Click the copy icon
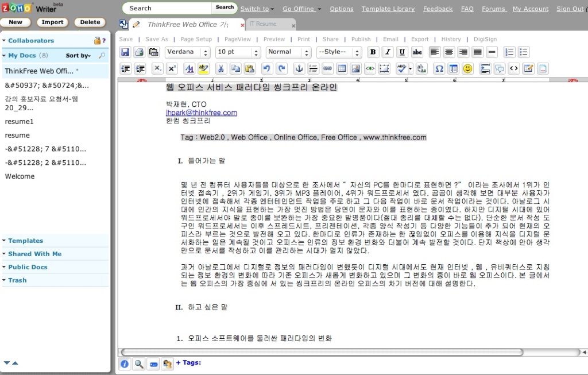 pos(235,68)
